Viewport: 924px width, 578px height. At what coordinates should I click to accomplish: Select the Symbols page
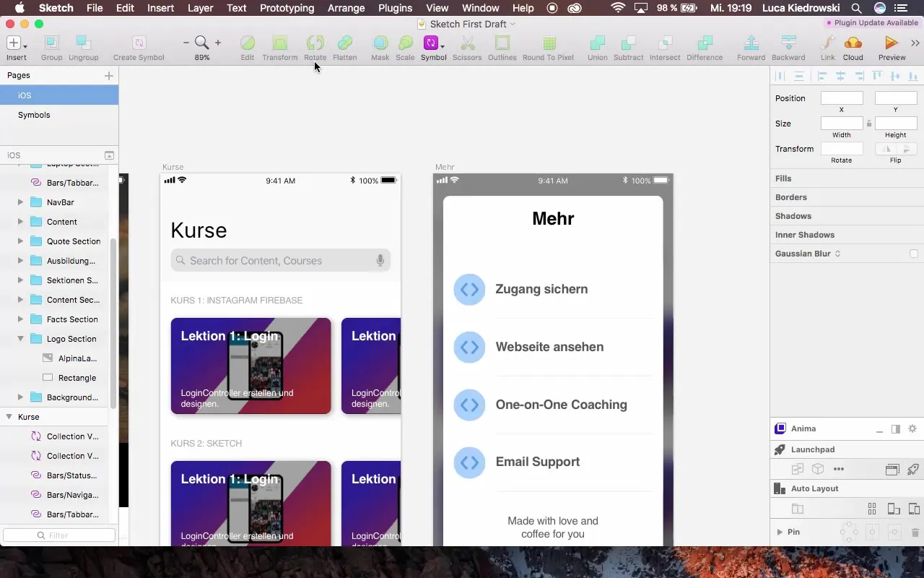pyautogui.click(x=59, y=115)
